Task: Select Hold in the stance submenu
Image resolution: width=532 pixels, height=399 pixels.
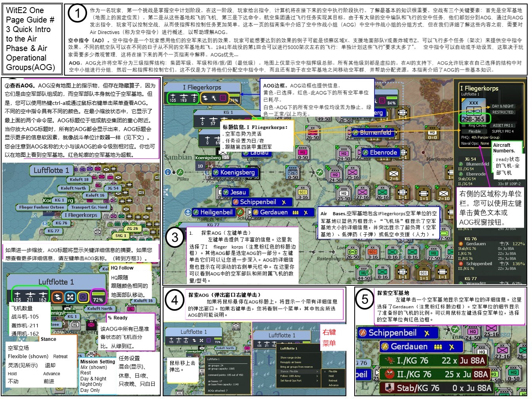Action: pos(332,376)
